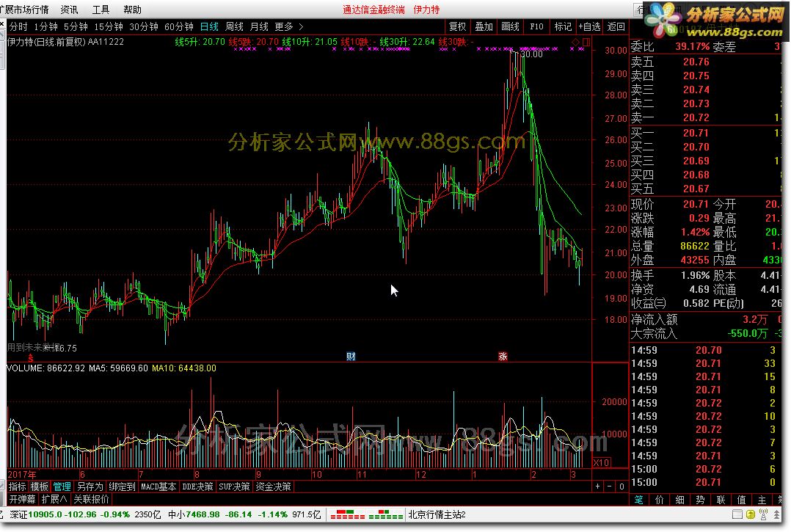Viewport: 791px width, 532px height.
Task: Click the rectangle panel icon above the price axis
Action: 586,43
